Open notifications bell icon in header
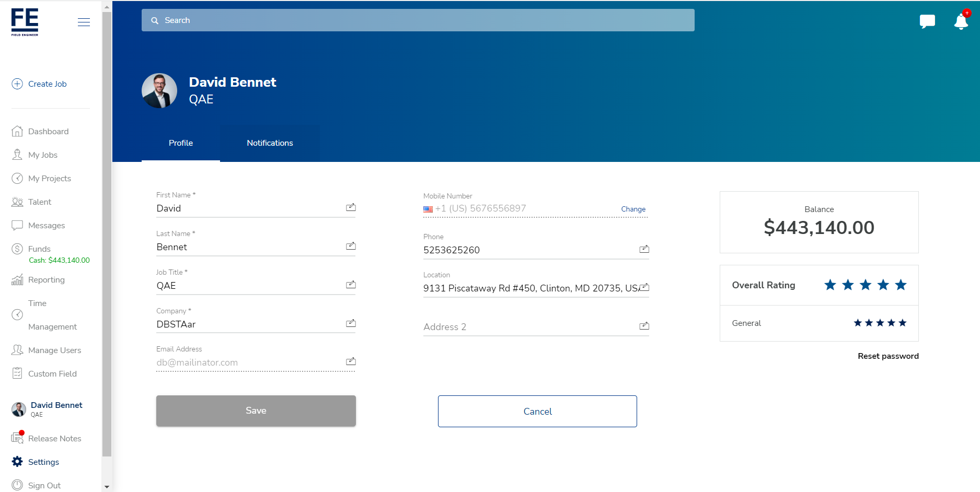 pyautogui.click(x=961, y=21)
